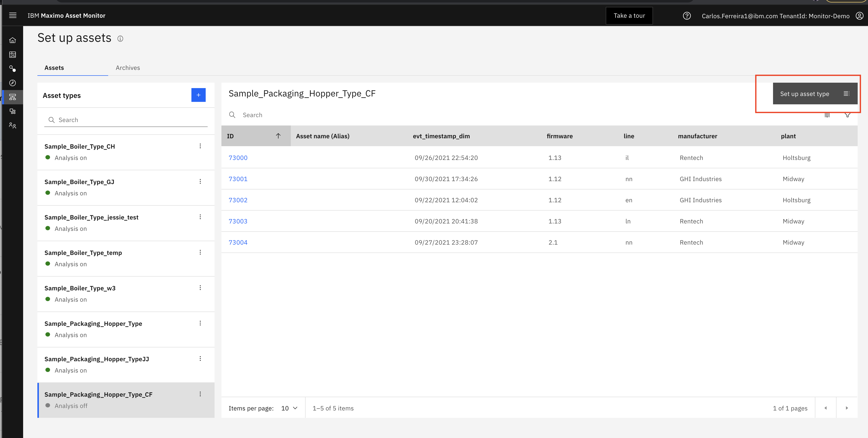Viewport: 868px width, 438px height.
Task: Click the help question mark icon
Action: click(687, 16)
